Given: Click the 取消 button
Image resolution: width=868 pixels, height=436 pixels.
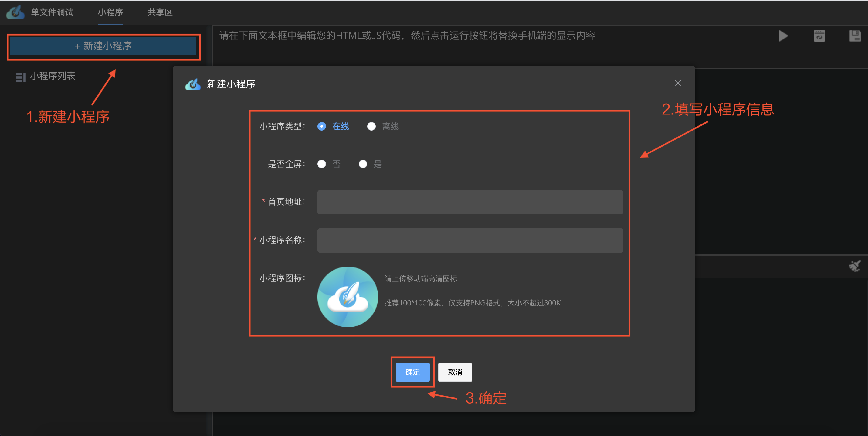Looking at the screenshot, I should (455, 372).
